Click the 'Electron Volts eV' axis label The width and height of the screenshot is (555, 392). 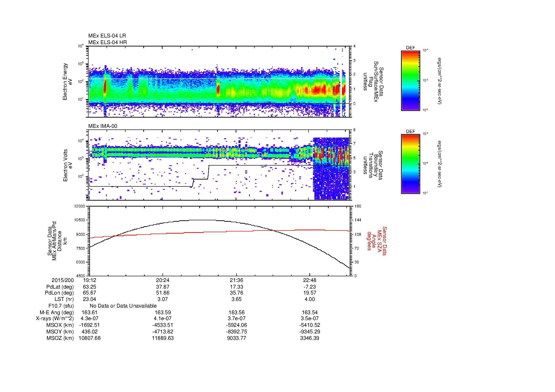(x=68, y=165)
